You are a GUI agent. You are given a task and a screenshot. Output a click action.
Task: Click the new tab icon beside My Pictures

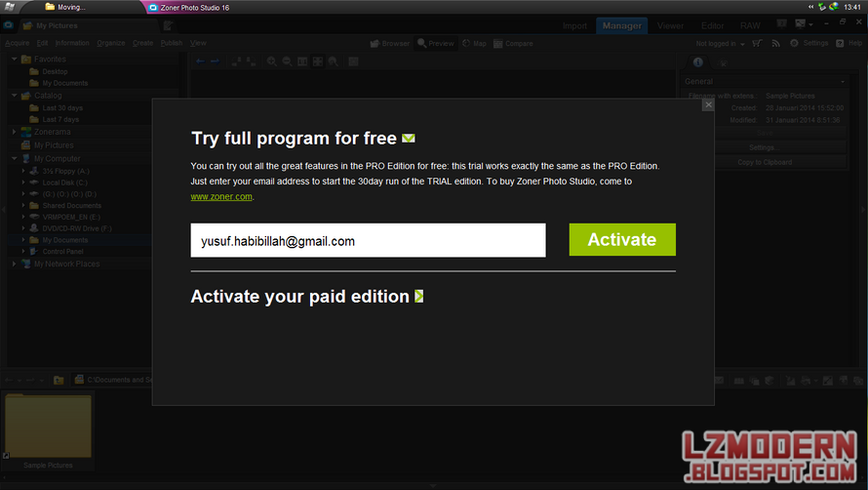click(x=169, y=25)
